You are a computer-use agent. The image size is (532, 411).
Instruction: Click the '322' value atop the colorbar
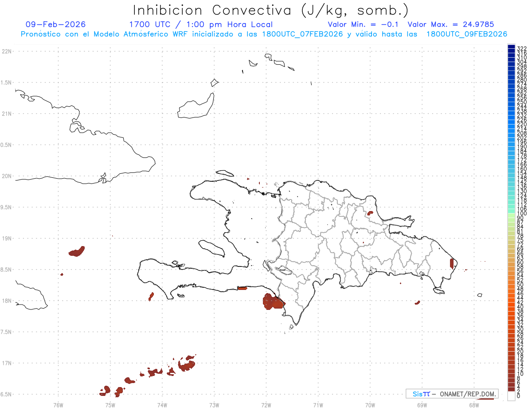tap(522, 48)
